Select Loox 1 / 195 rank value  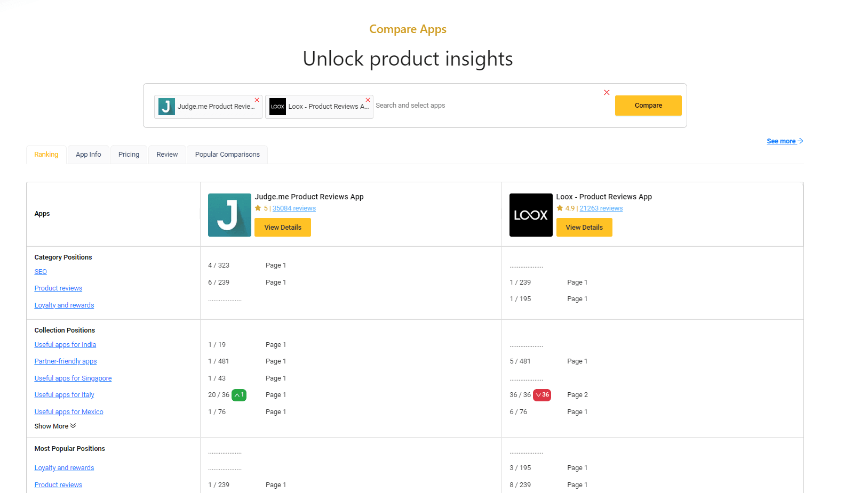(520, 299)
